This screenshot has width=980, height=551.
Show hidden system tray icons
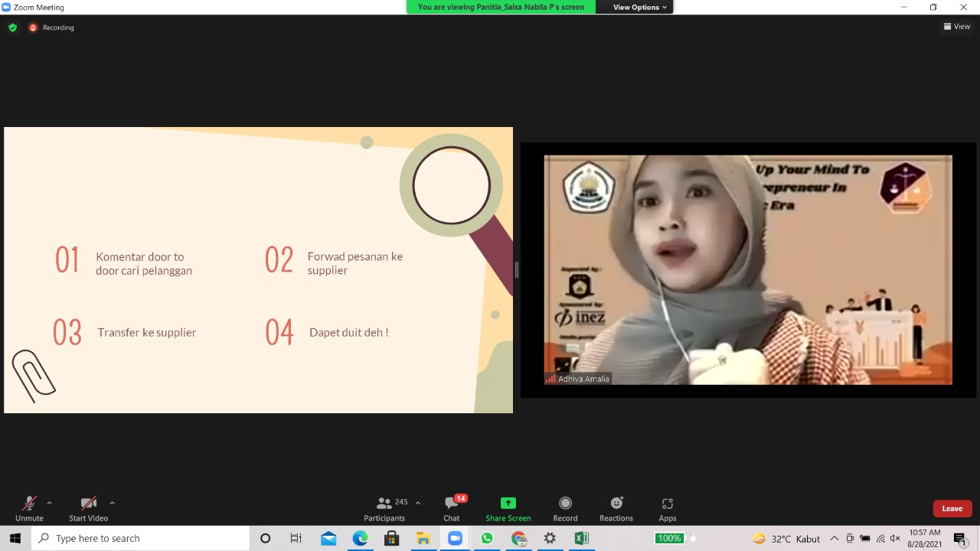click(x=835, y=538)
